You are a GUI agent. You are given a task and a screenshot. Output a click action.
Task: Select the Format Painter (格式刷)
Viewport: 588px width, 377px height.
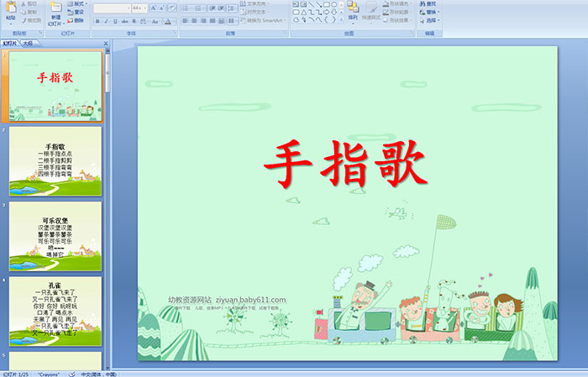point(31,20)
